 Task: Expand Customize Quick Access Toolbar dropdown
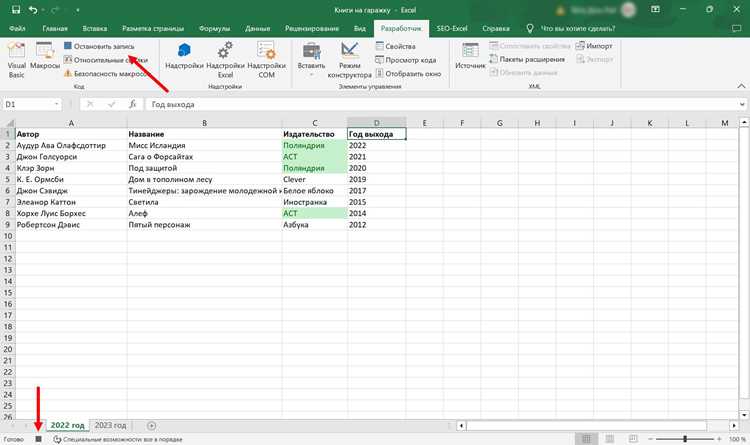[77, 10]
